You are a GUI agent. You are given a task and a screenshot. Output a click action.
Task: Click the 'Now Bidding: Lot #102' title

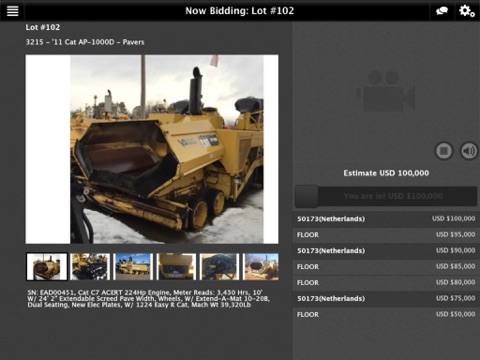tap(240, 11)
